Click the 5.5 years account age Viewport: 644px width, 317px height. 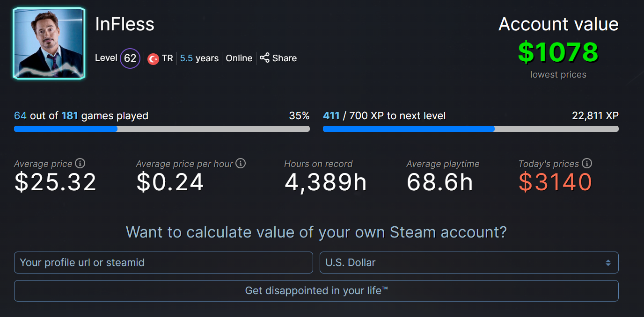tap(199, 58)
